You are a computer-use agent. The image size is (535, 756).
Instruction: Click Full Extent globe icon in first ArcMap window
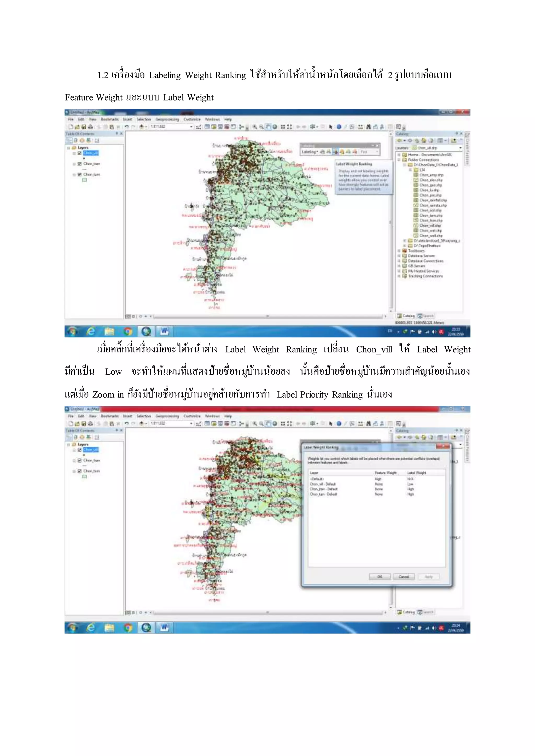tap(274, 127)
